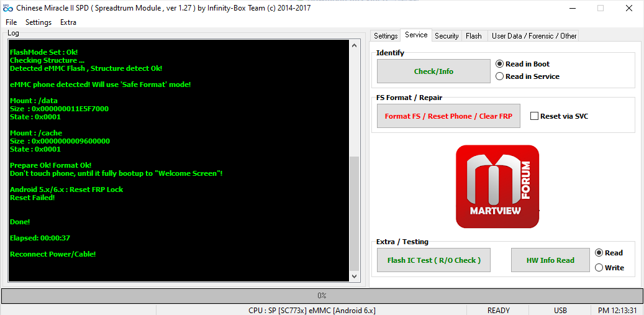The width and height of the screenshot is (644, 315).
Task: Select the Read in Boot option
Action: pyautogui.click(x=523, y=64)
